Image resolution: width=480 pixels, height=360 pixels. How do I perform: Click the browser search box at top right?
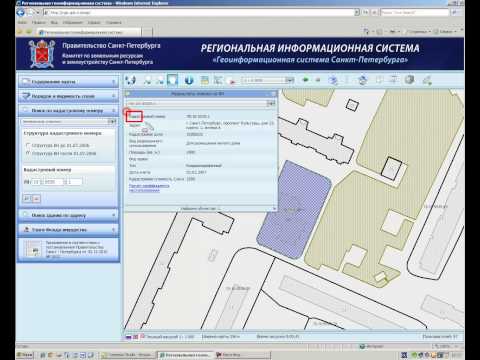[x=415, y=13]
